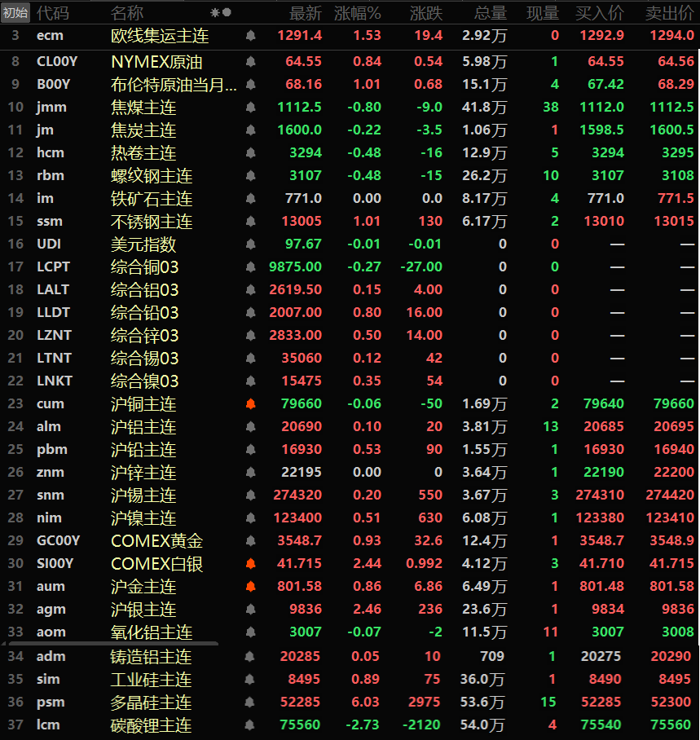Click the sun-dot marker icon in header
The height and width of the screenshot is (740, 700).
(220, 13)
